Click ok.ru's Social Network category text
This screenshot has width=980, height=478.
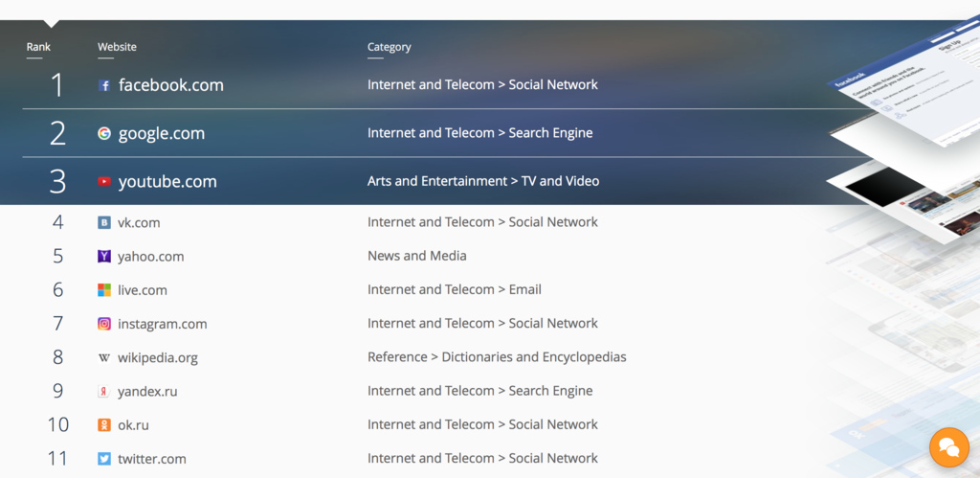482,424
